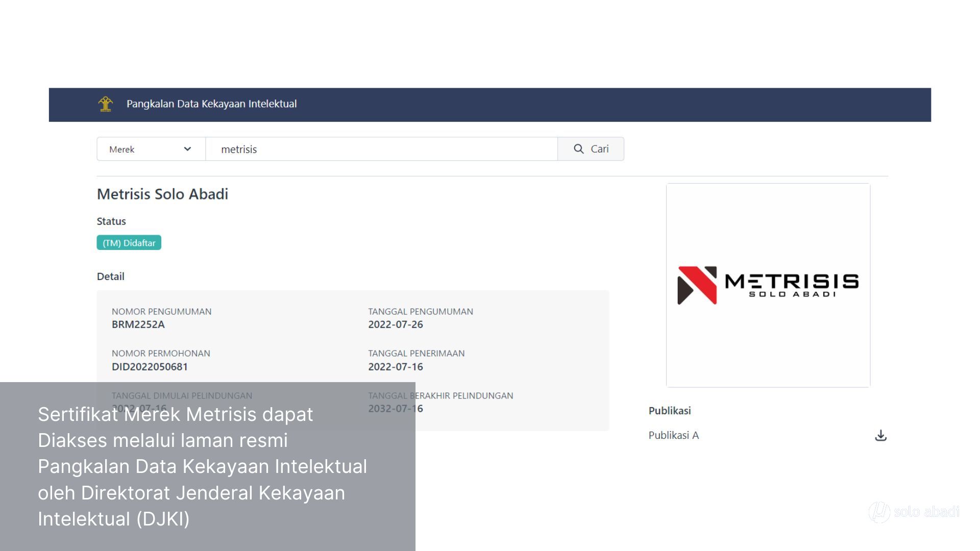This screenshot has width=980, height=551.
Task: Click the TANGGAL BERAKHIR PELINDUNGAN label
Action: [x=440, y=396]
